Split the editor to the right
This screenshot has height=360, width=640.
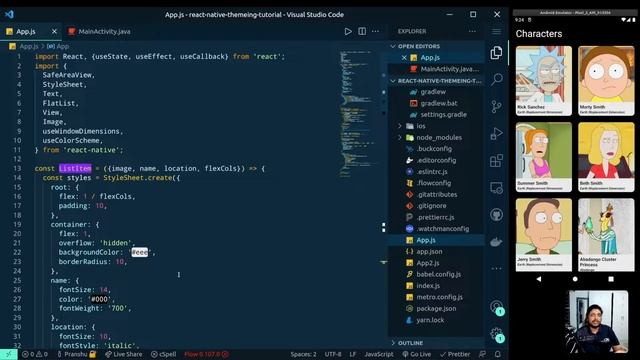(362, 31)
